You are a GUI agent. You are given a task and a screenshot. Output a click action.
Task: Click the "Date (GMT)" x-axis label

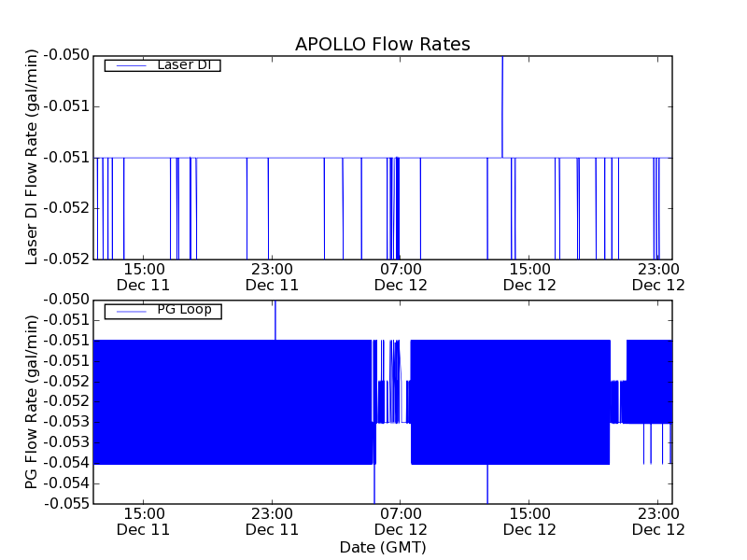[382, 547]
